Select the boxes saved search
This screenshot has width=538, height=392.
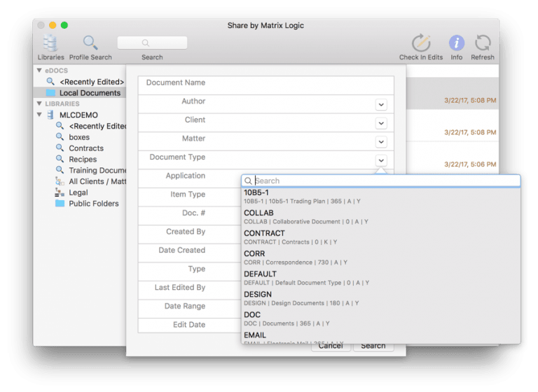click(79, 137)
